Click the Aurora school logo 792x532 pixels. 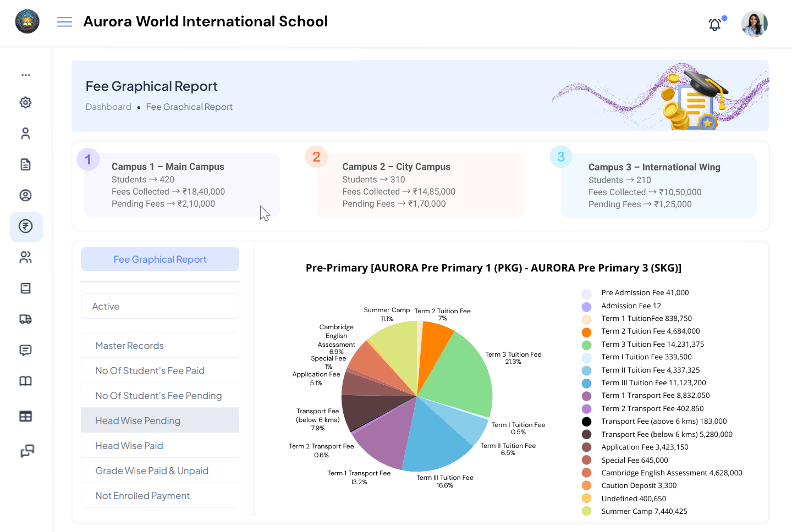point(27,21)
